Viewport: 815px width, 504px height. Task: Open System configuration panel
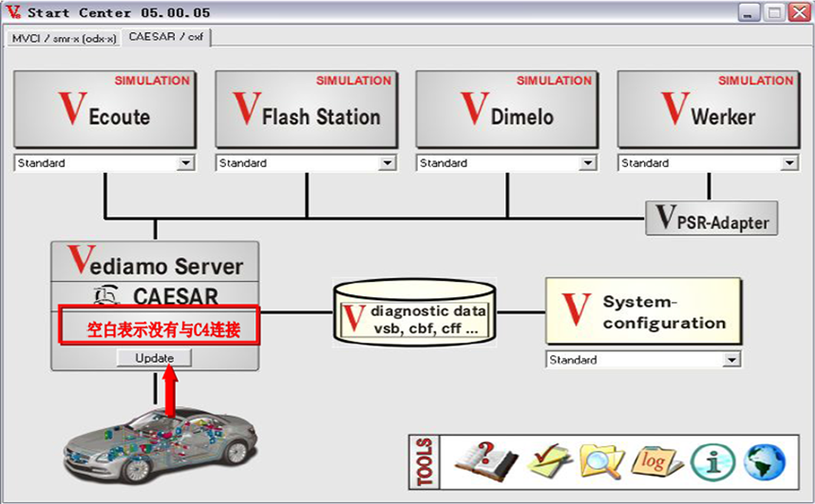pos(643,310)
